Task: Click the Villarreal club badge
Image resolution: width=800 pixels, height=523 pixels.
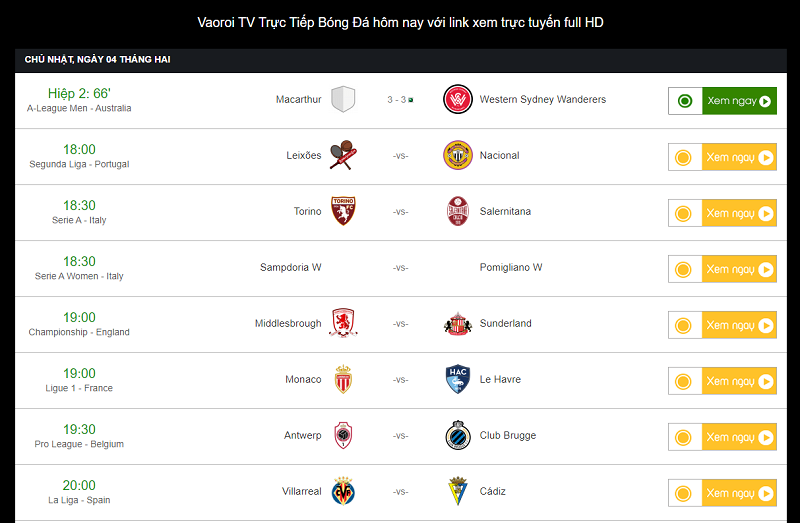Action: 343,491
